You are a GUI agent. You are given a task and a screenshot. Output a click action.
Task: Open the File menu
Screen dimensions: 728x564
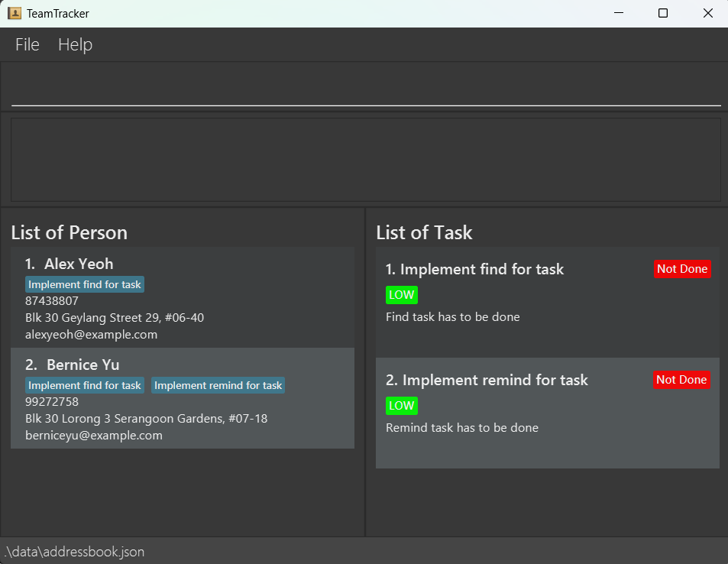pyautogui.click(x=27, y=44)
